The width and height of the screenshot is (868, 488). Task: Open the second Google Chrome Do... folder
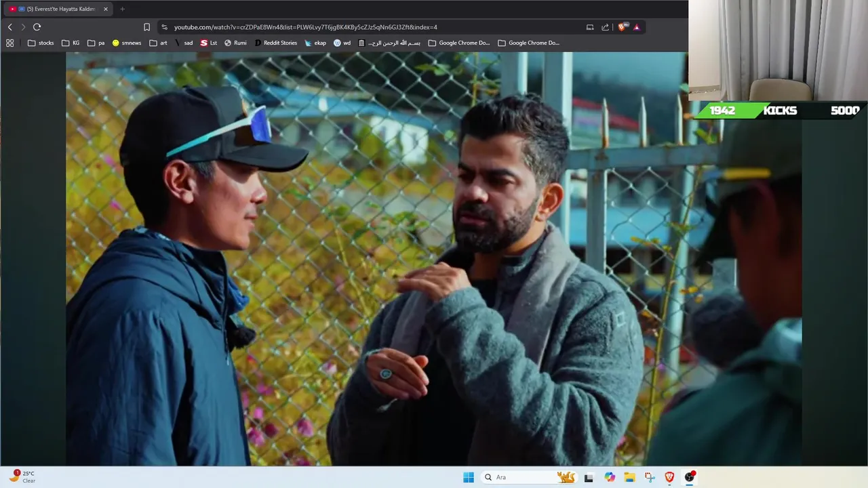(529, 43)
